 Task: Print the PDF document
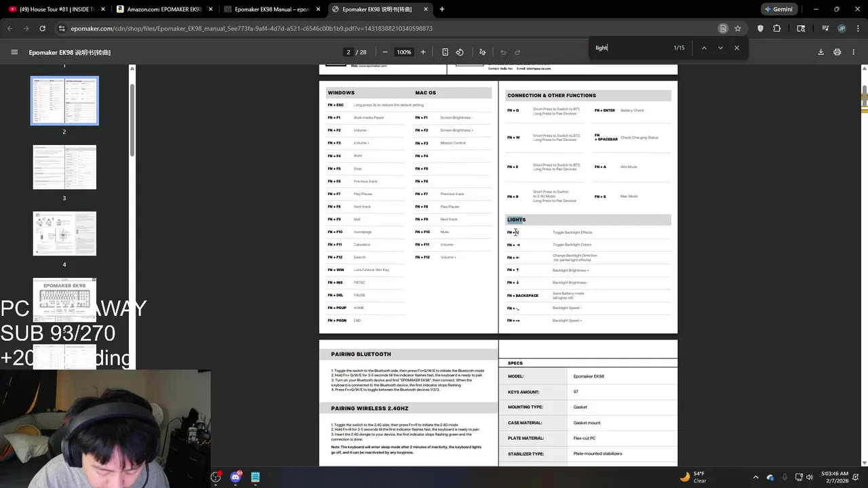pos(837,52)
